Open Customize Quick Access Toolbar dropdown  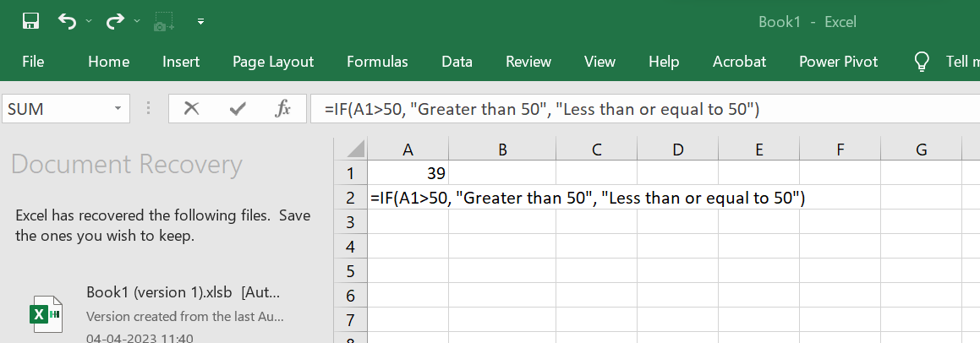tap(200, 22)
